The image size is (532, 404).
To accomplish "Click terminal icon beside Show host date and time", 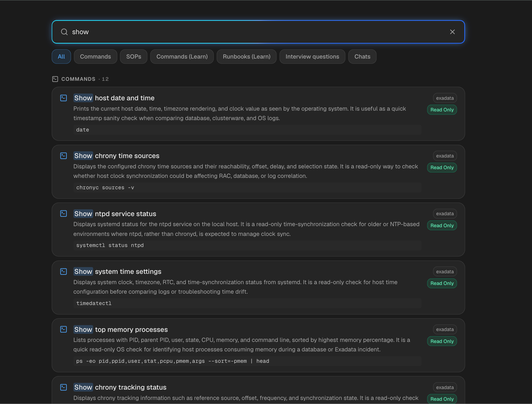I will (63, 98).
